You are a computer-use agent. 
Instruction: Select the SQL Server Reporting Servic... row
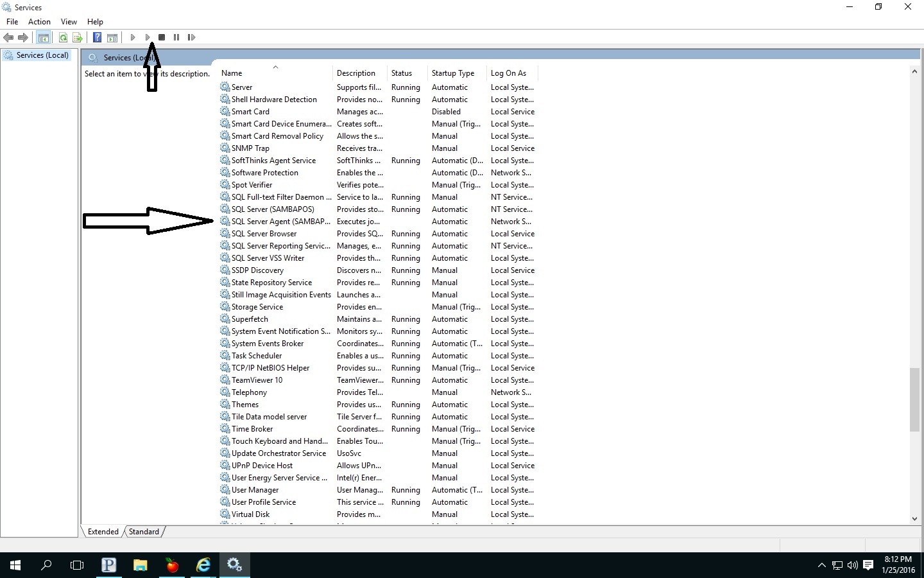(x=379, y=246)
